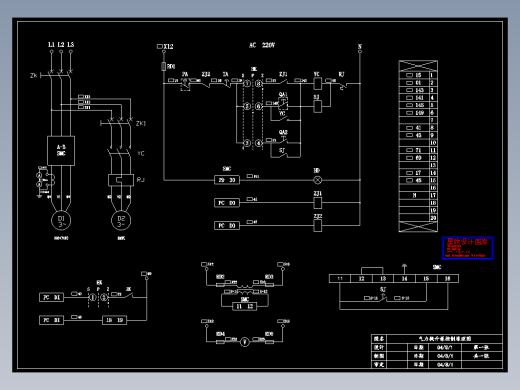Click the RJ contact symbol near N line
The height and width of the screenshot is (390, 520).
pos(343,86)
